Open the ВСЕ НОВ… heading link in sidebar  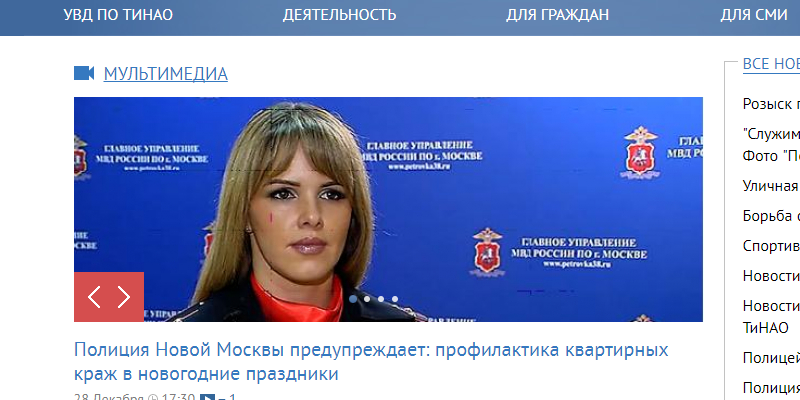click(x=771, y=64)
